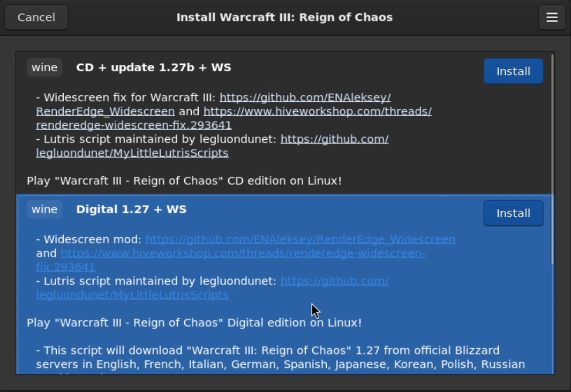The image size is (571, 392).
Task: Open the hamburger menu in the header
Action: click(x=552, y=17)
